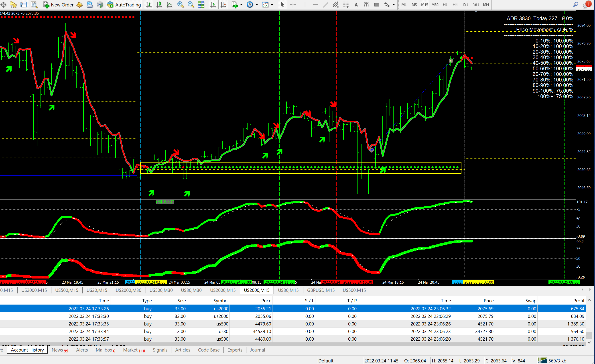Select the crosshair cursor tool
595x364 pixels.
pos(293,5)
